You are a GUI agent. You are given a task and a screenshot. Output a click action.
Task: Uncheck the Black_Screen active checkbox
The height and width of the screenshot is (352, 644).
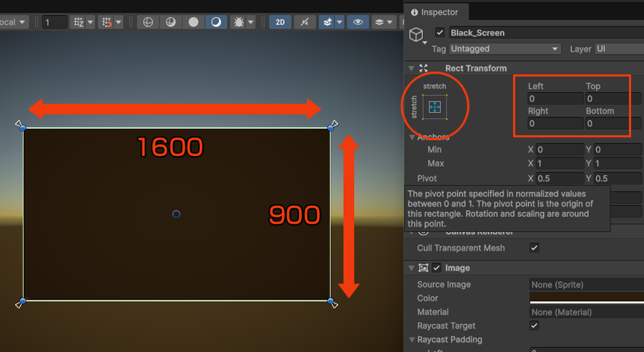(x=440, y=33)
